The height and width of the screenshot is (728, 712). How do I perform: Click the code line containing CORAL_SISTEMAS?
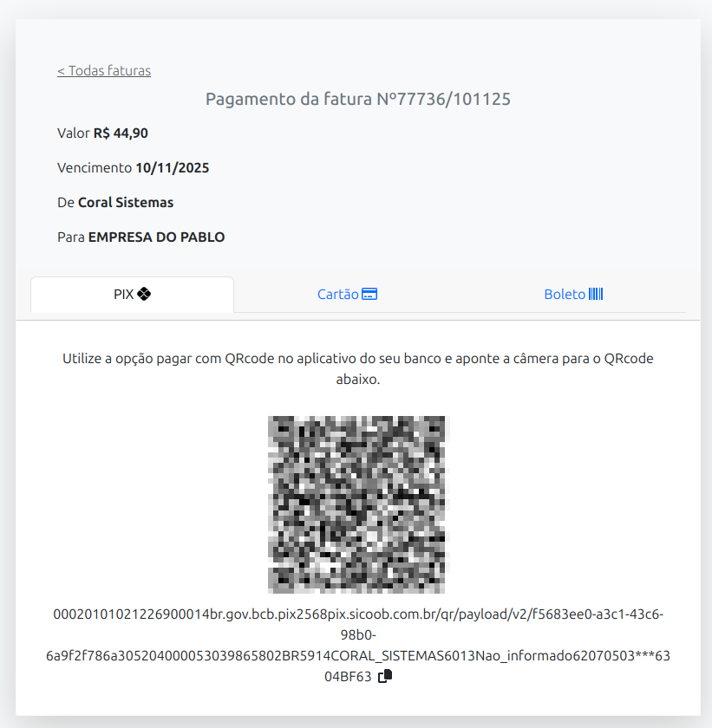point(358,655)
